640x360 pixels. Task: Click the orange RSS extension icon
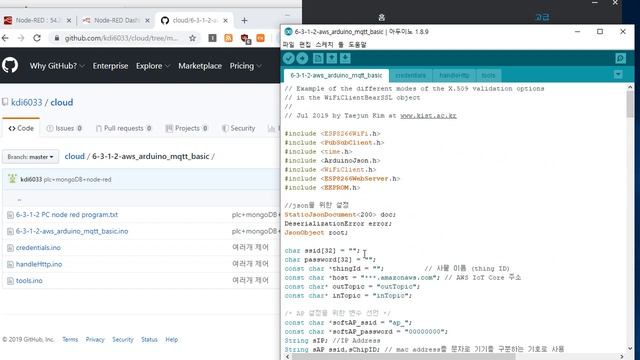point(228,38)
